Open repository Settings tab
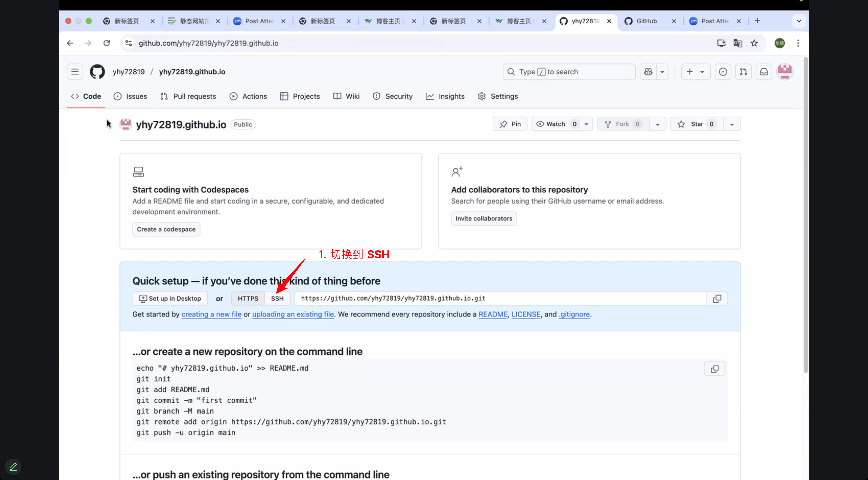 498,96
